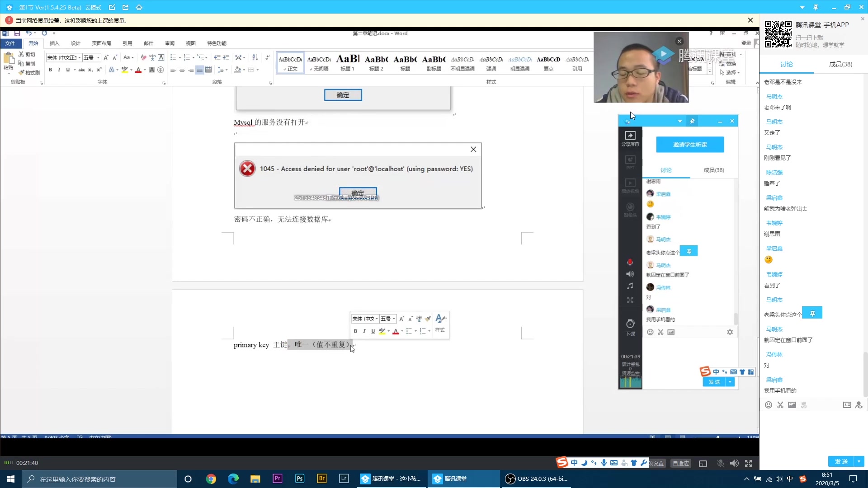Click the Format Painter 格式刷 icon
Screen dimensions: 868x488
point(29,73)
